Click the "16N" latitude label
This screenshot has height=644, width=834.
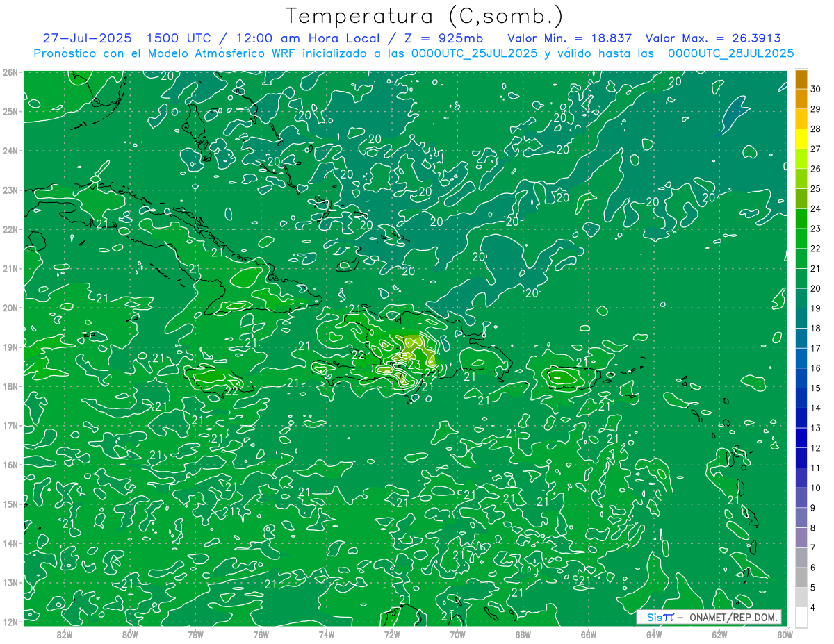pyautogui.click(x=10, y=465)
